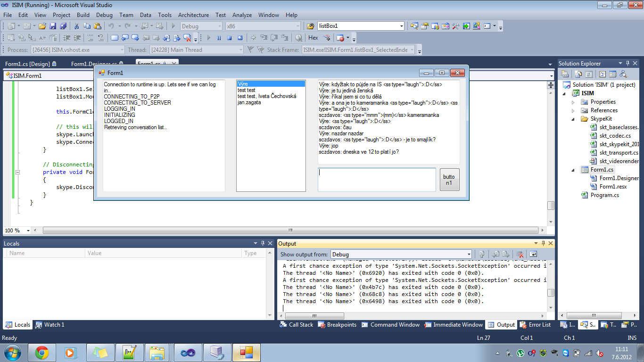Open the Show output from dropdown
Image resolution: width=644 pixels, height=362 pixels.
(401, 255)
